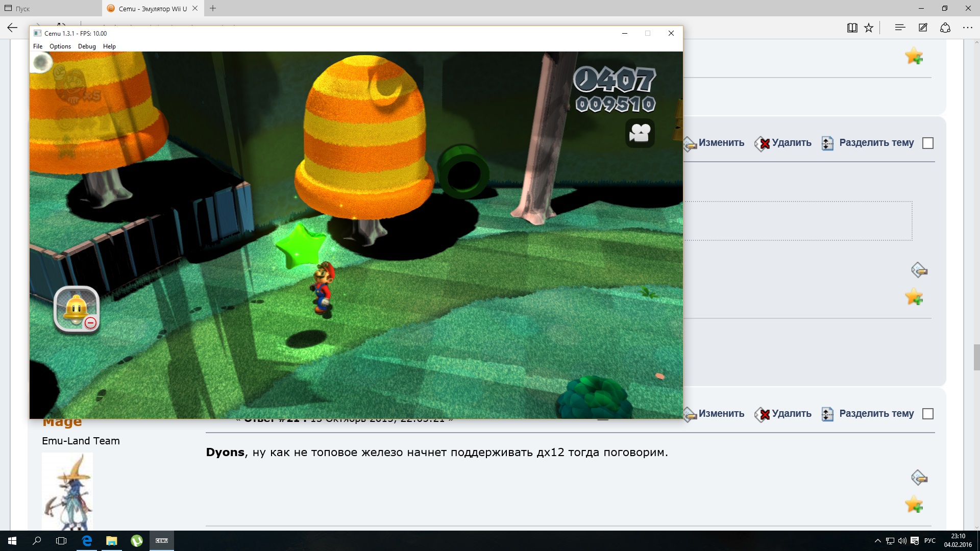Click the gold star plus icon in middle post

pyautogui.click(x=914, y=296)
